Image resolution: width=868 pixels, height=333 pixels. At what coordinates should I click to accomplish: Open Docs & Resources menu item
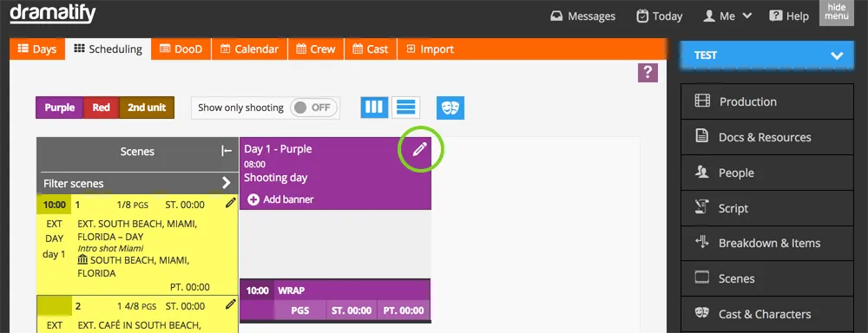(767, 137)
